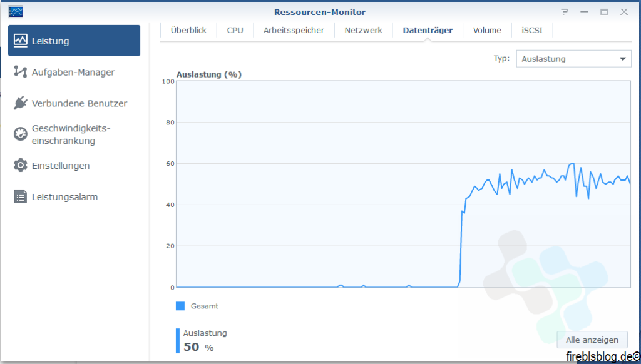
Task: Click the 100 axis label on chart
Action: (168, 81)
